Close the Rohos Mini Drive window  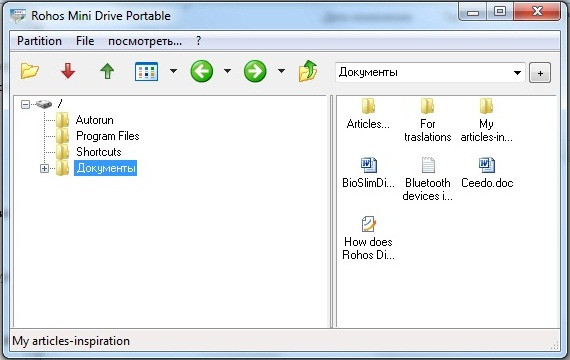537,12
